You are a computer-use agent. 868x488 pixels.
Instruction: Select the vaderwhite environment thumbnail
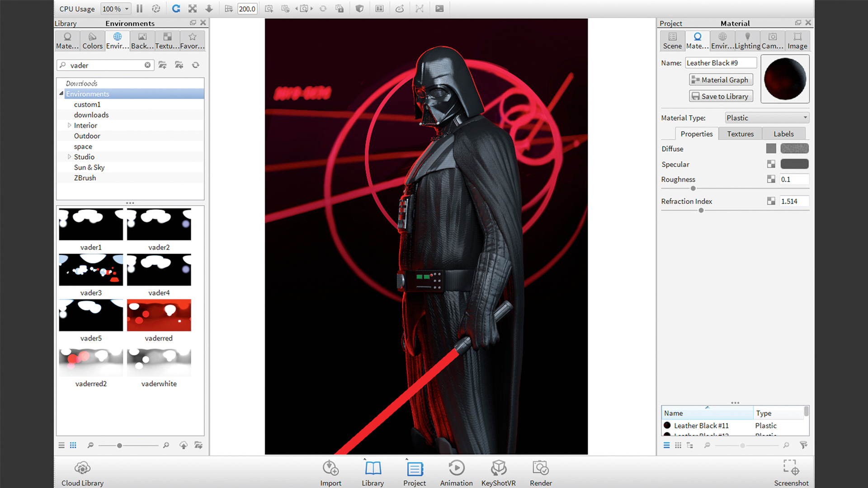(x=159, y=362)
